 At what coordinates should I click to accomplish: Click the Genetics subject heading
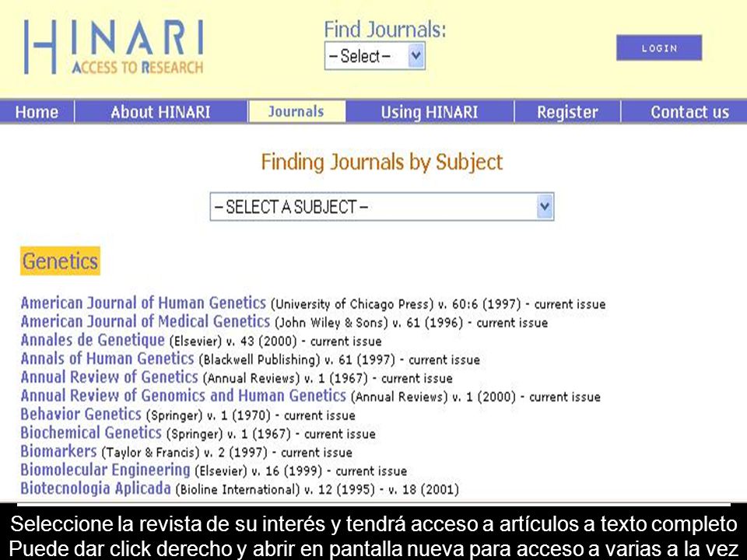point(60,261)
